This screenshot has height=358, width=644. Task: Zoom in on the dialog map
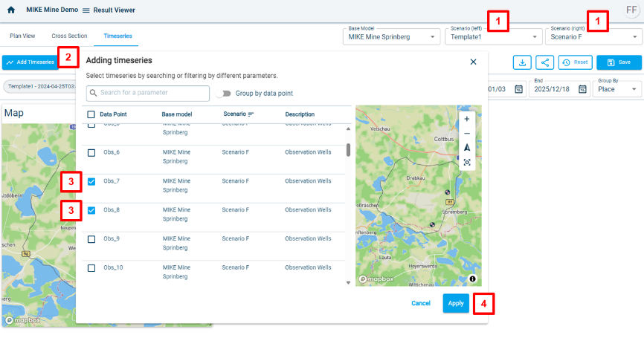pos(466,119)
